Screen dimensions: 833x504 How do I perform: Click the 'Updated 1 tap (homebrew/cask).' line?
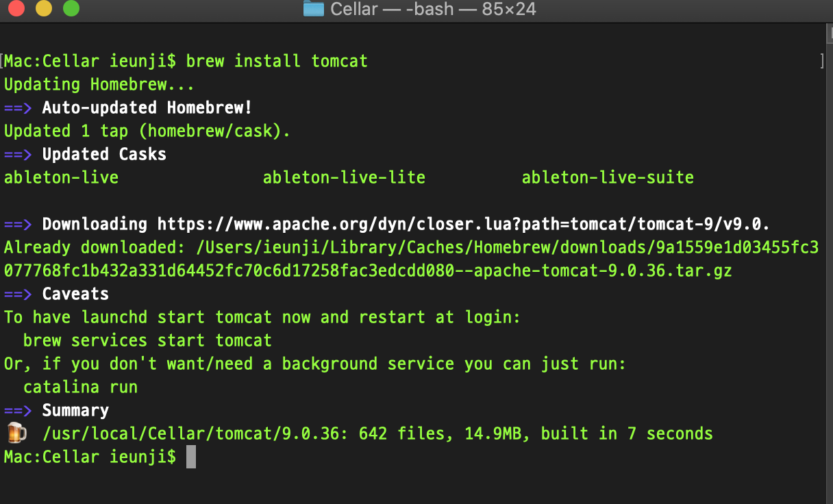(147, 131)
